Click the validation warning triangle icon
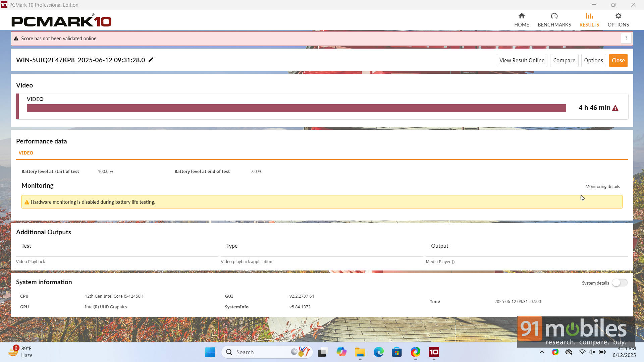This screenshot has height=362, width=644. click(x=16, y=39)
